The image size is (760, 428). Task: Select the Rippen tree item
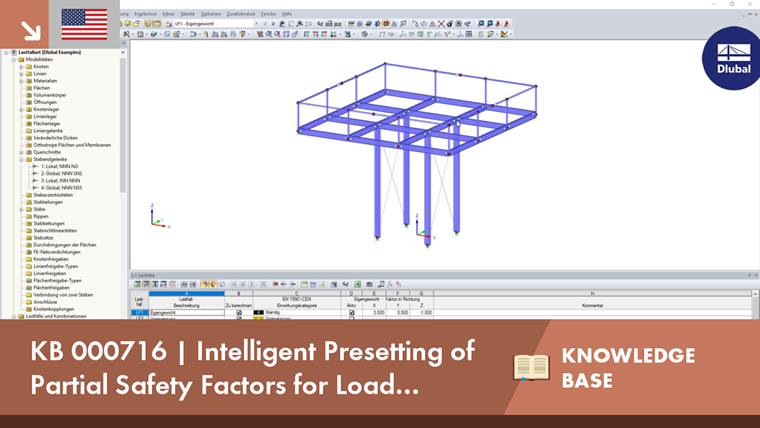coord(41,216)
